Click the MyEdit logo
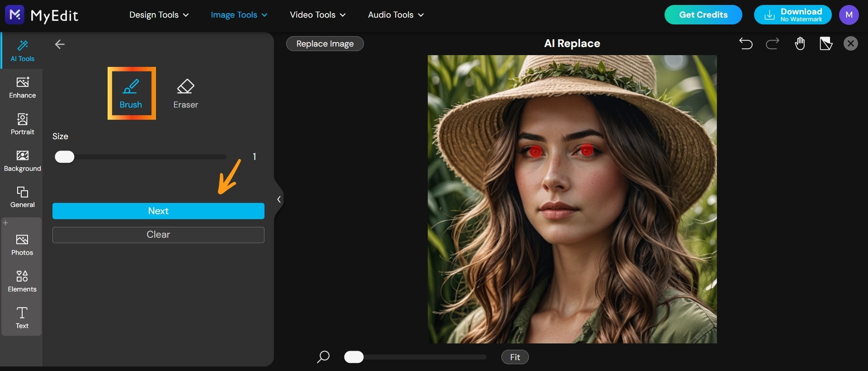This screenshot has width=868, height=371. 42,15
